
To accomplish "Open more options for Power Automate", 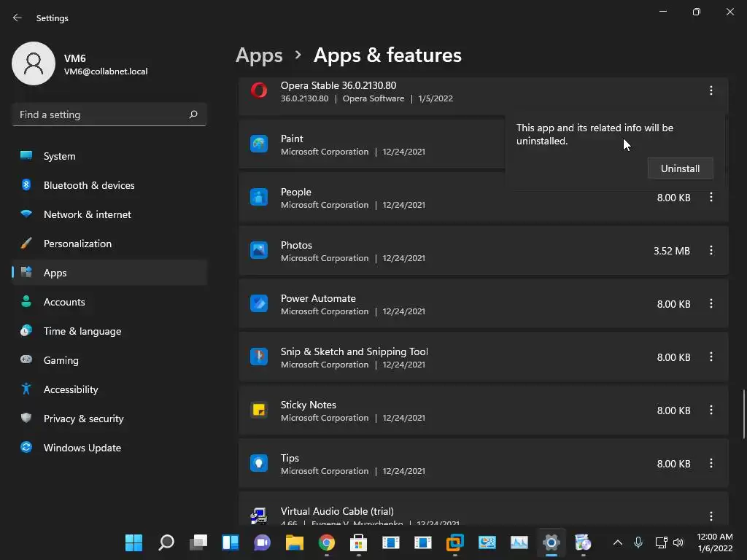I will [711, 304].
